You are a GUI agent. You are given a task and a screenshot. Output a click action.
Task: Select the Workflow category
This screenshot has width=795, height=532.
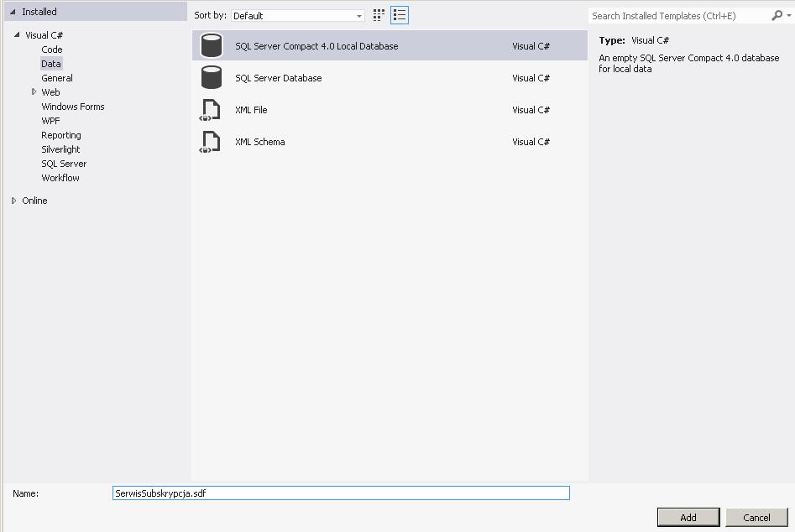(60, 178)
